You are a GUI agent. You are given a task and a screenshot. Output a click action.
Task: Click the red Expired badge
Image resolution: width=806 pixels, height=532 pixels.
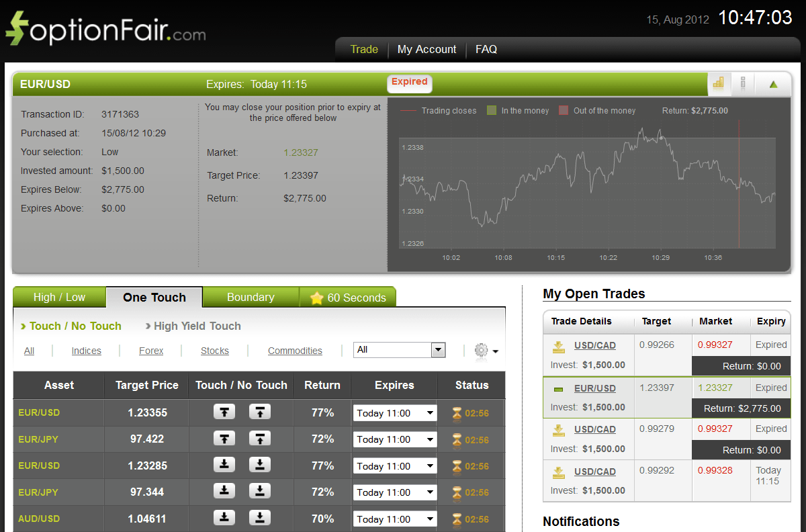pyautogui.click(x=410, y=83)
